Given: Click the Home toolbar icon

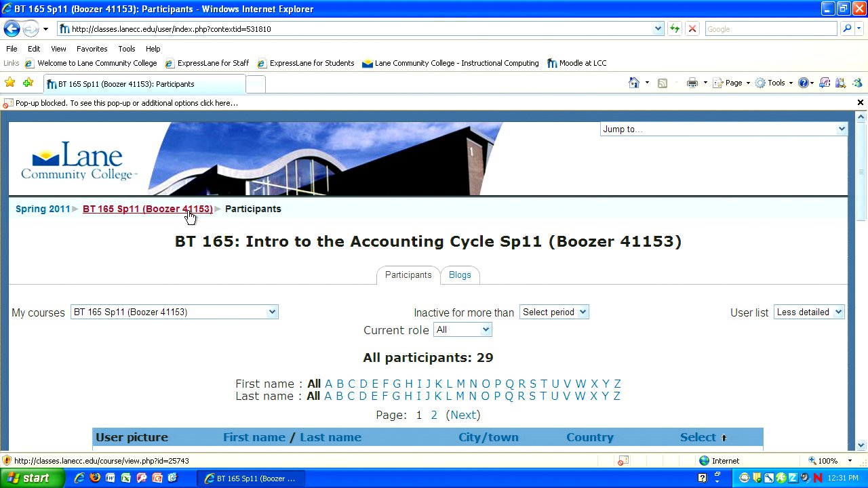Looking at the screenshot, I should click(633, 83).
